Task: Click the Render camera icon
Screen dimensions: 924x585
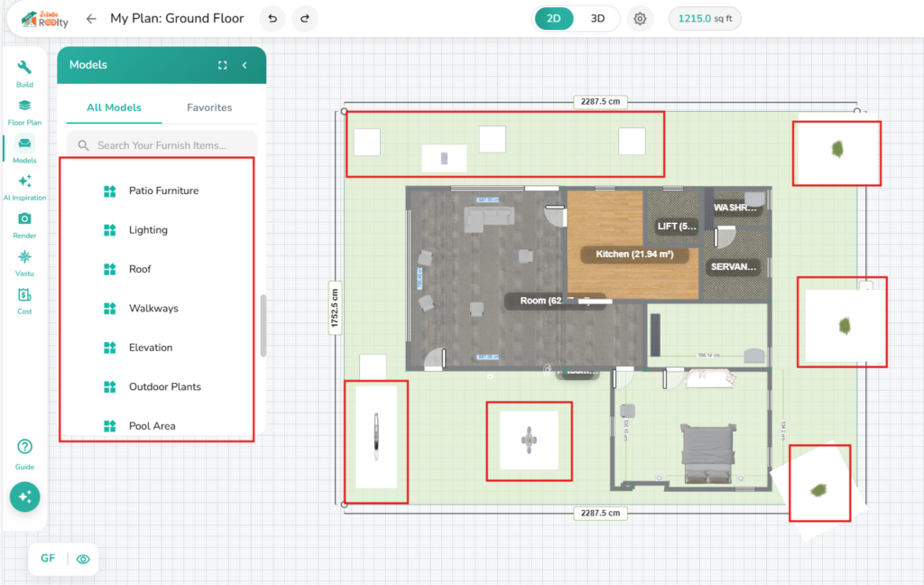Action: point(24,224)
